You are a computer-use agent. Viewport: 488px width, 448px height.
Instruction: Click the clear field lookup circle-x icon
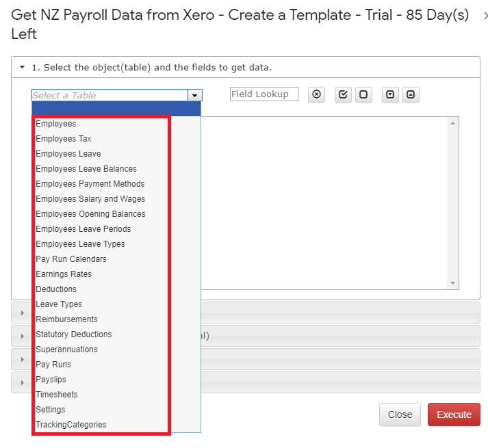tap(316, 94)
